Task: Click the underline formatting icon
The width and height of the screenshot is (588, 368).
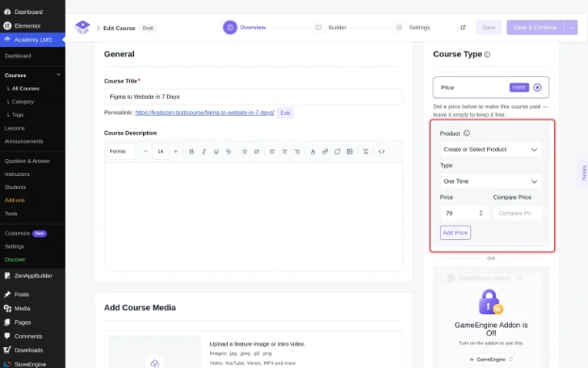Action: click(216, 152)
